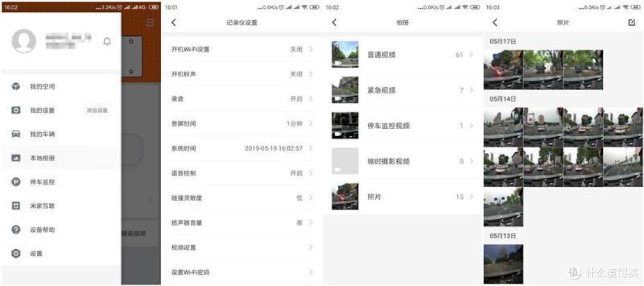Screen dimensions: 644x286
Task: Click 息屏时间 value 1分钟
Action: (x=295, y=124)
